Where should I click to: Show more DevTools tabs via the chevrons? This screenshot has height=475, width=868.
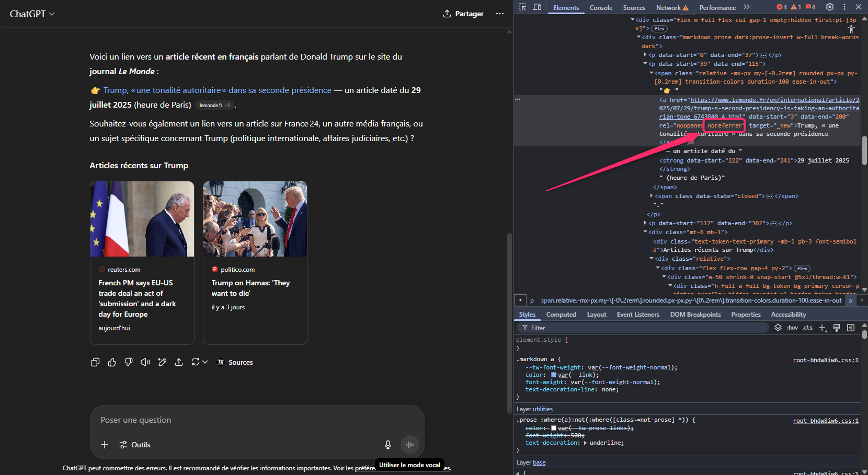[x=747, y=7]
